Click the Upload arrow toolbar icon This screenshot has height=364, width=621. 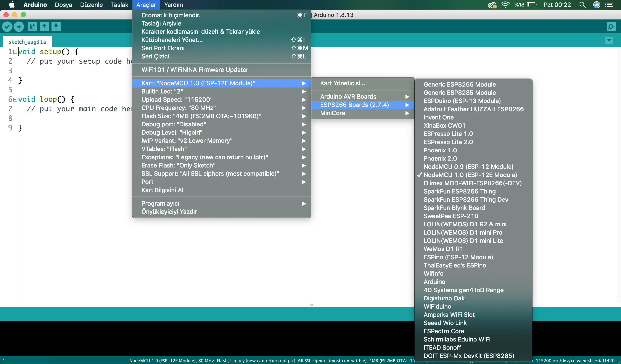(19, 27)
